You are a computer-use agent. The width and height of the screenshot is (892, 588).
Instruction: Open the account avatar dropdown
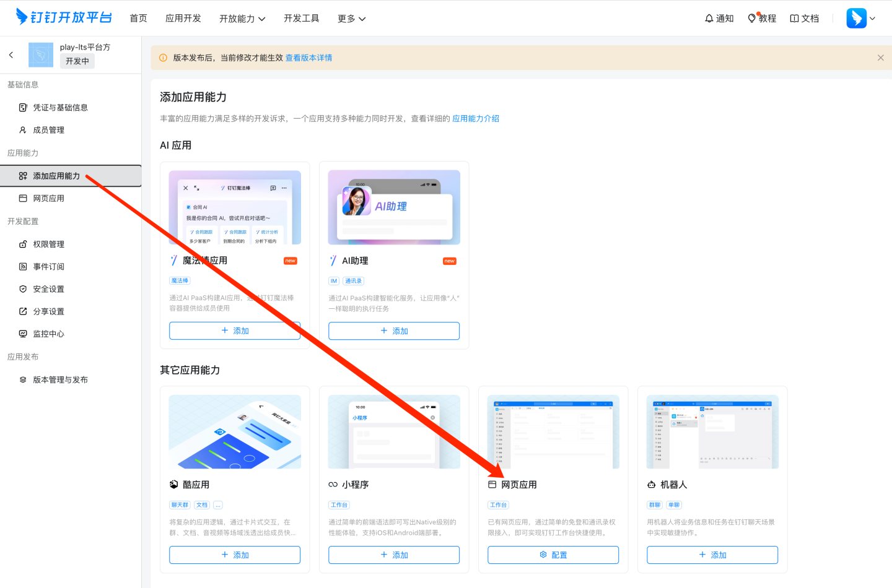click(860, 18)
